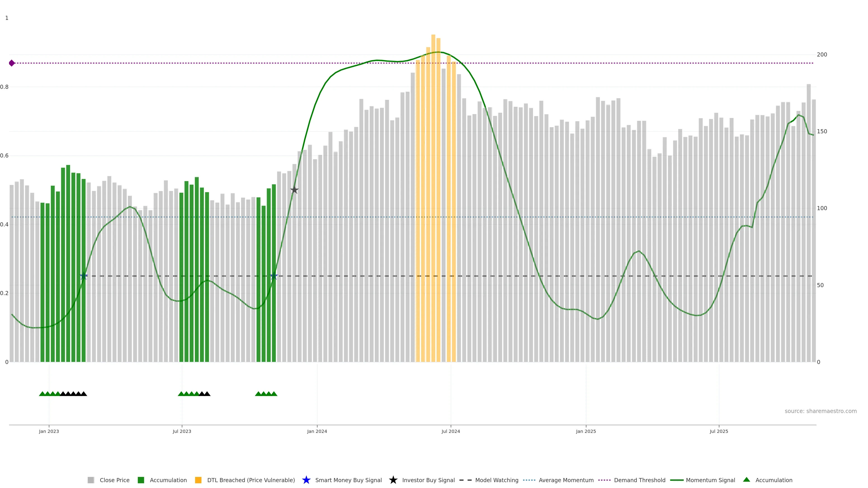Screen dimensions: 868x488
Task: Click the Jan 2023 x-axis label
Action: pos(49,431)
